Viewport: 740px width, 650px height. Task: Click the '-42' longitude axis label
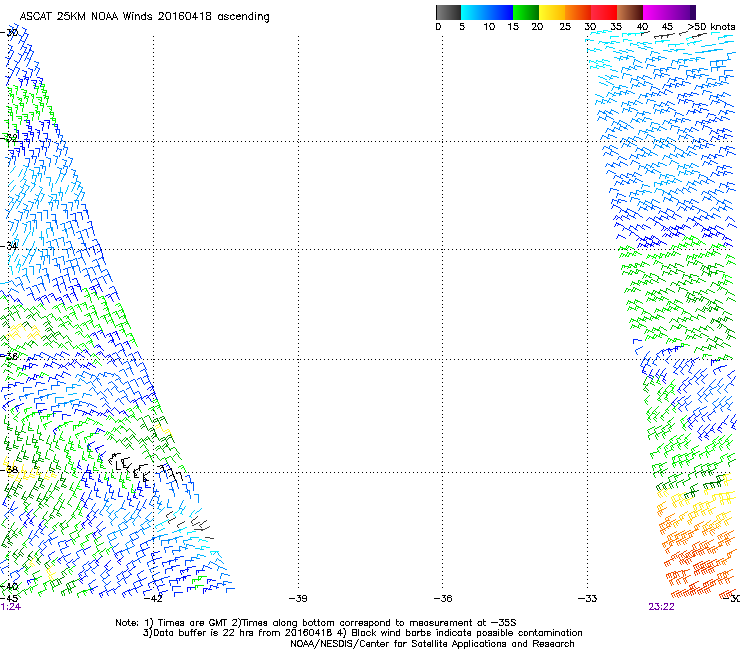pos(153,599)
